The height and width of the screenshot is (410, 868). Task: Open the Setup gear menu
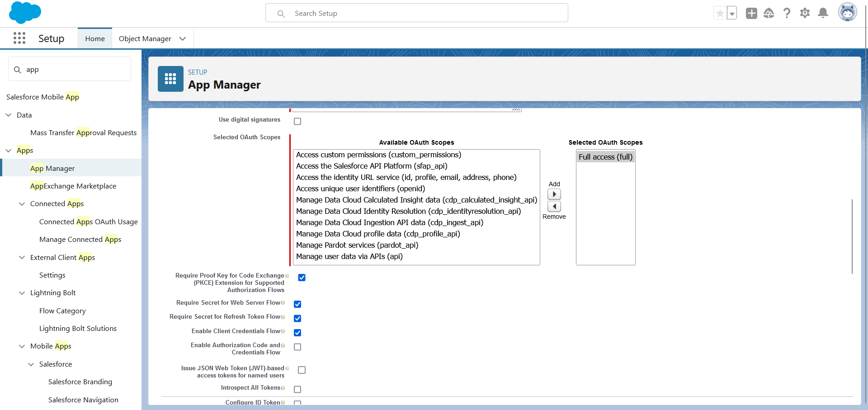pos(805,13)
